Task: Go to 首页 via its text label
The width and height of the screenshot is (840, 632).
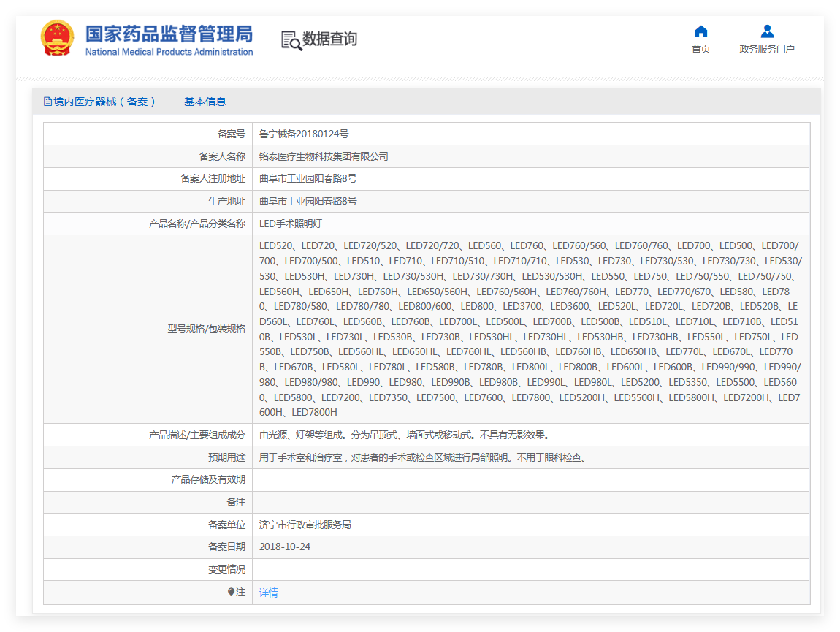Action: 700,49
